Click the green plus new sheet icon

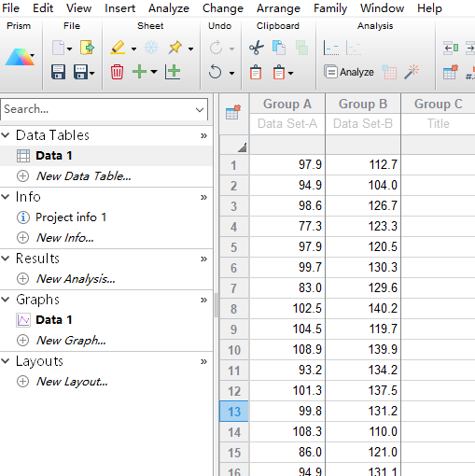tap(139, 72)
